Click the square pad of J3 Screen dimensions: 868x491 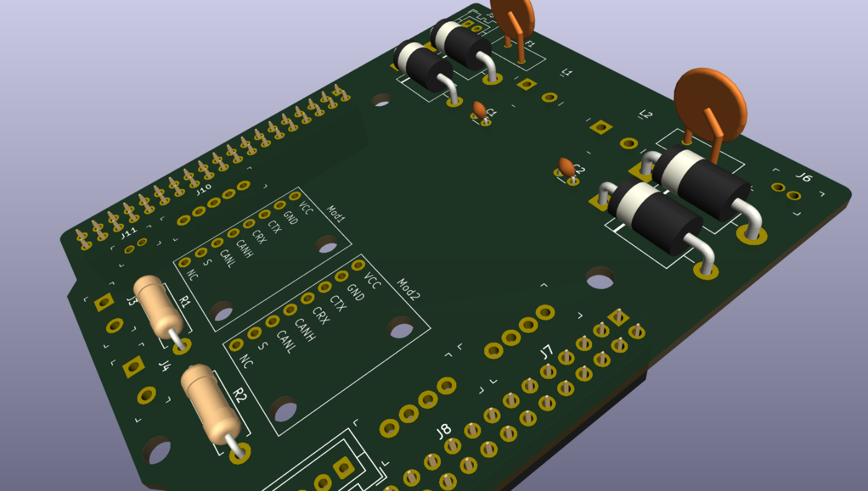104,302
